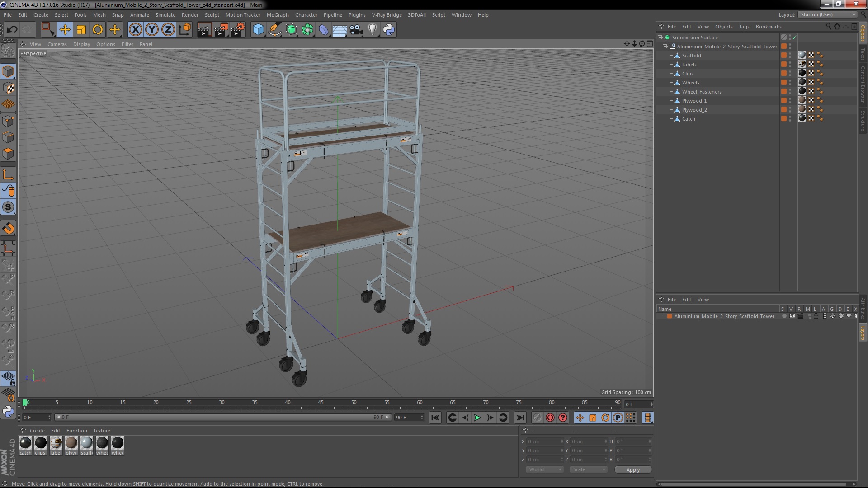Toggle Subdivision Surface enable checkmark
The image size is (868, 488).
[x=794, y=38]
